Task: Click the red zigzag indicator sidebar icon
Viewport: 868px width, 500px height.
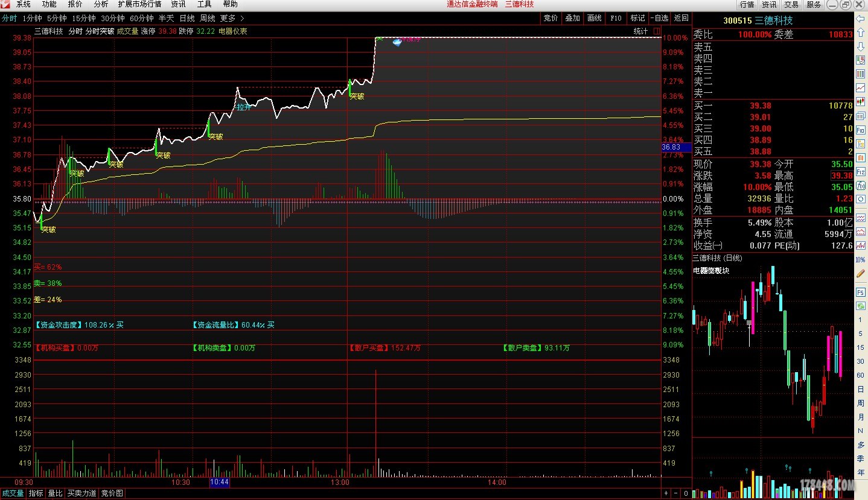Action: (x=861, y=245)
